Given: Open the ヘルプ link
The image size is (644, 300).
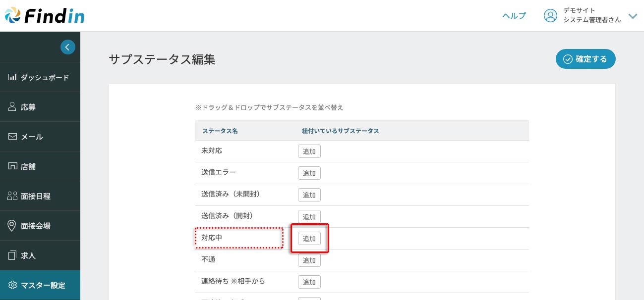Looking at the screenshot, I should tap(514, 16).
